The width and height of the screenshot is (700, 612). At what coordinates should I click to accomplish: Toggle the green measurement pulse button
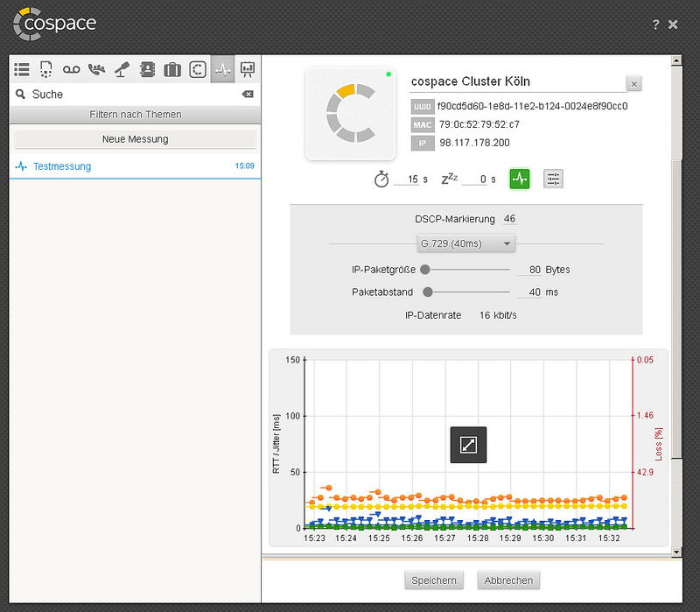tap(520, 179)
